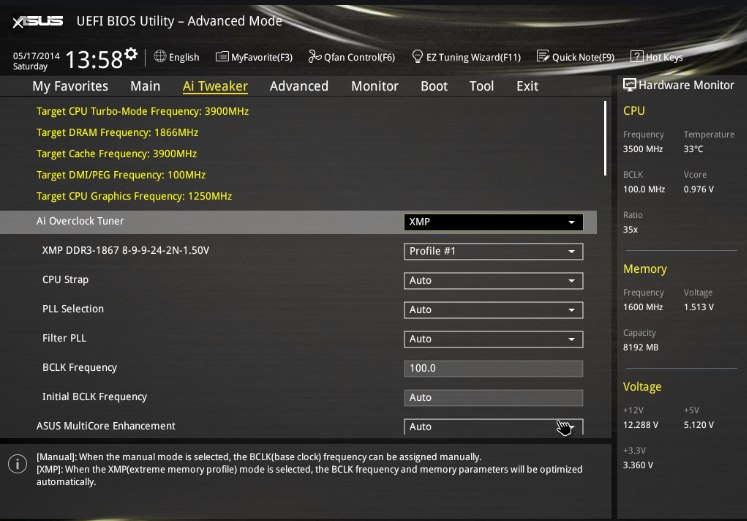This screenshot has height=521, width=747.
Task: Go to the Main tab
Action: 145,86
